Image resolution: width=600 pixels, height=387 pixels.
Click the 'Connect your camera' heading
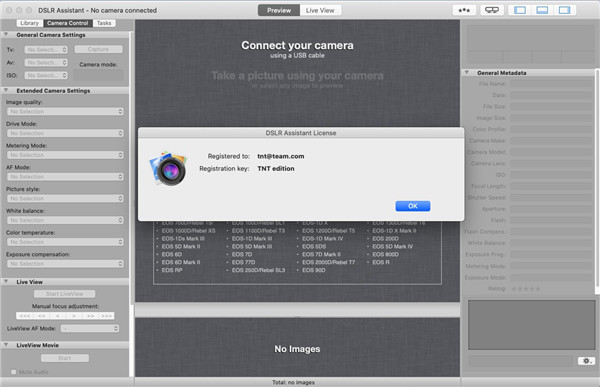(x=297, y=45)
